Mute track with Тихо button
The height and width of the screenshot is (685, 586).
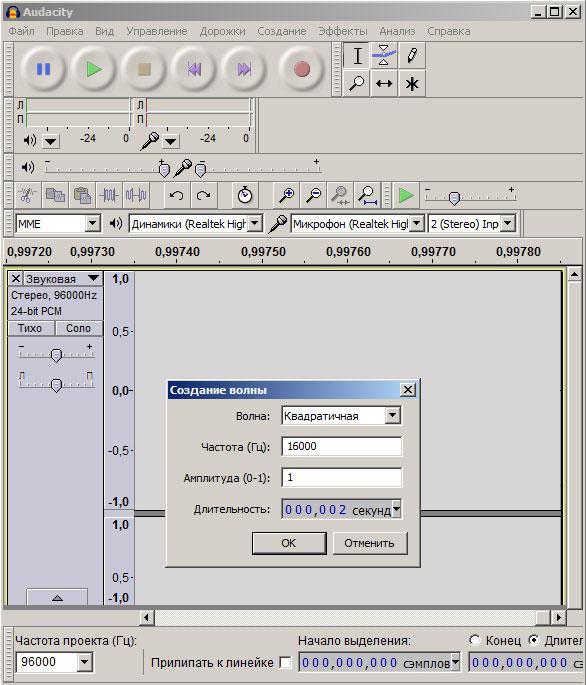click(30, 328)
